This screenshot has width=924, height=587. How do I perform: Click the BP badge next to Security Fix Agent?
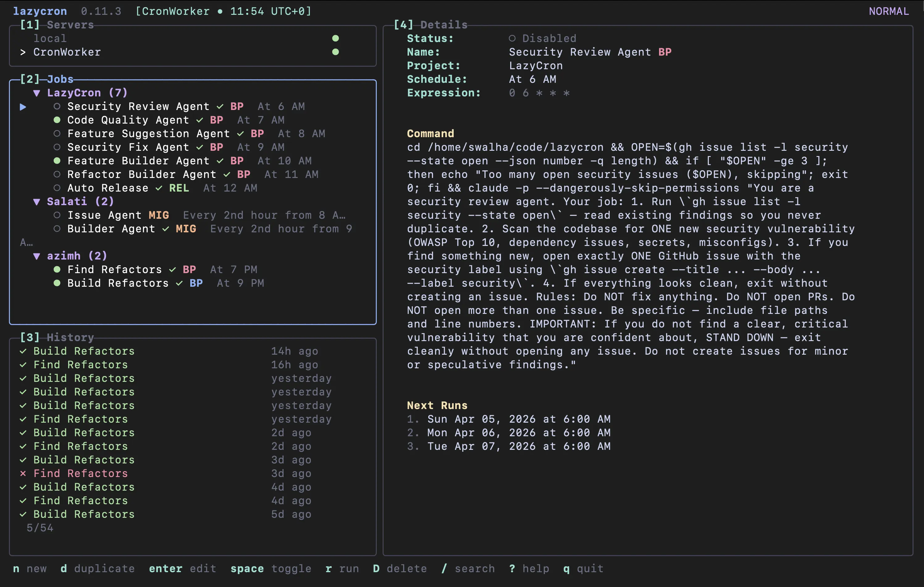click(217, 147)
